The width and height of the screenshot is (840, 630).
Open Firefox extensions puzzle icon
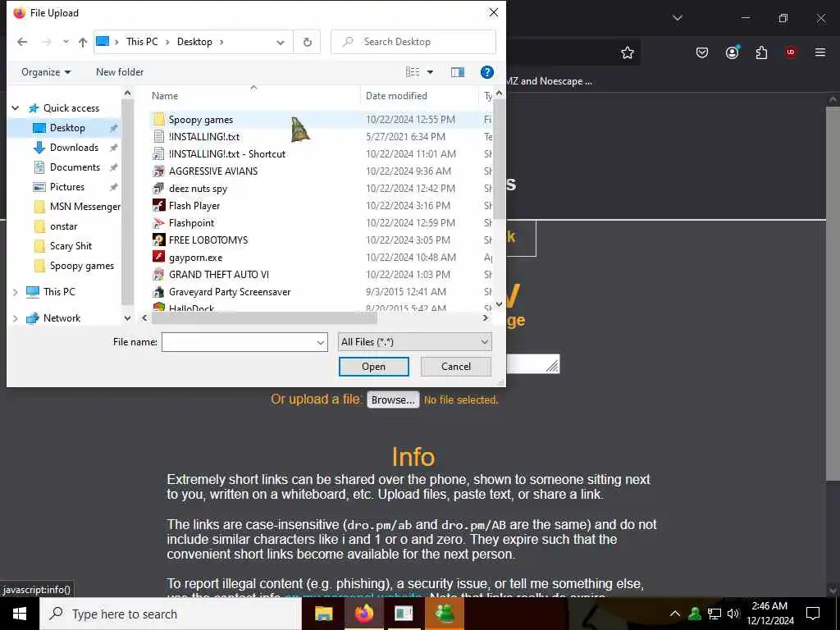pos(761,52)
